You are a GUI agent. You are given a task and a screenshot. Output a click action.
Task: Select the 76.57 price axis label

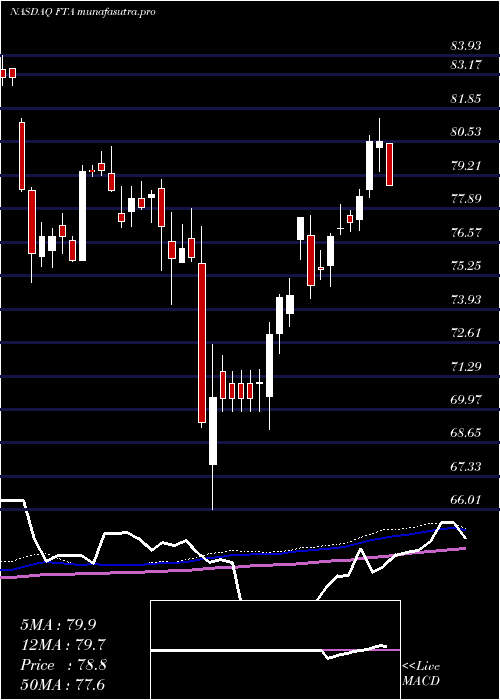pyautogui.click(x=466, y=232)
